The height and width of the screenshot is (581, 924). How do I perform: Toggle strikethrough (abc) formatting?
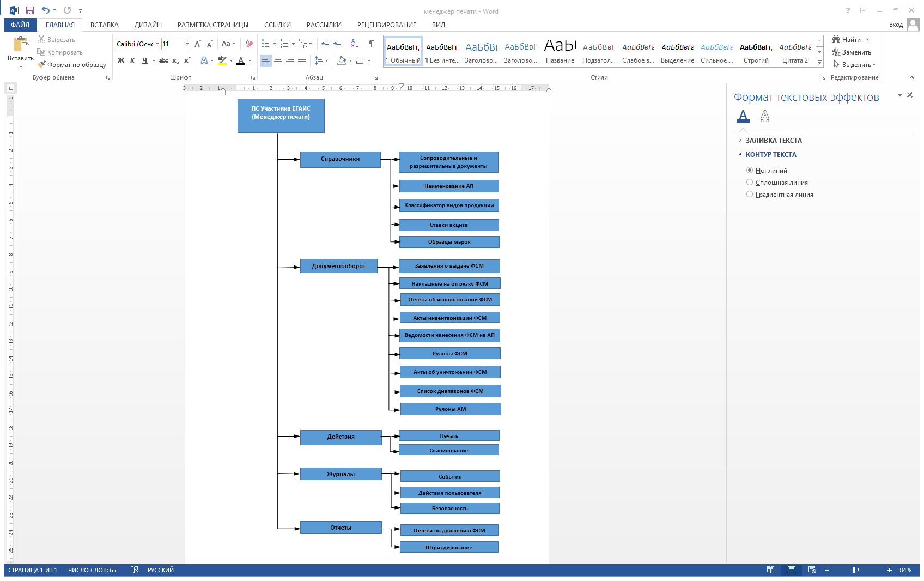tap(163, 60)
